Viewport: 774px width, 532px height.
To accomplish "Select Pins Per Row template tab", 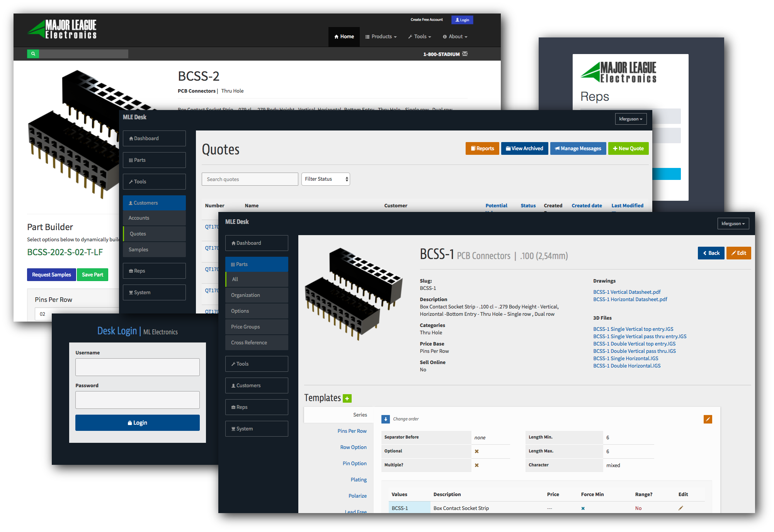I will coord(352,431).
